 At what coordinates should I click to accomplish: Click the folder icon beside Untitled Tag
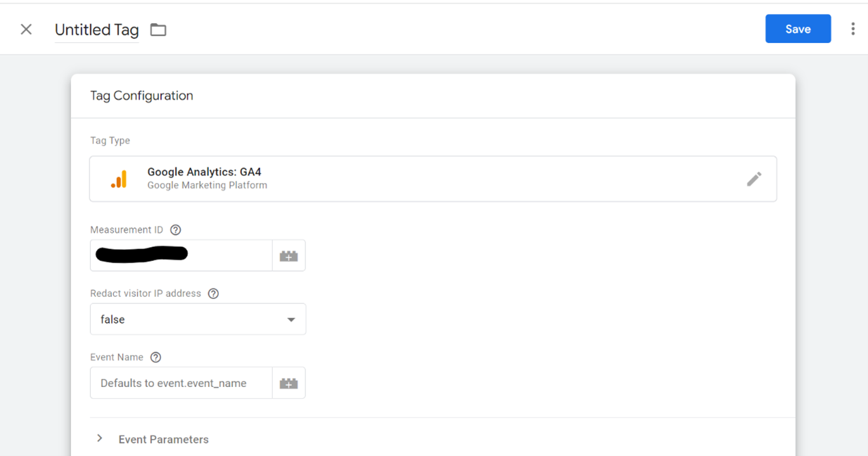coord(158,30)
